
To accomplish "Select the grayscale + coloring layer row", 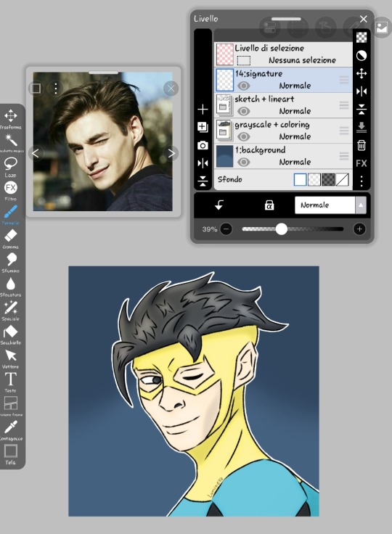I will click(283, 131).
